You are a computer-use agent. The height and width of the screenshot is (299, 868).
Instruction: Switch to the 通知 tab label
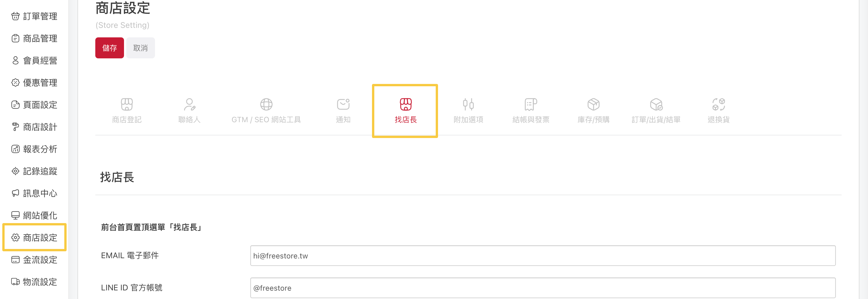(x=343, y=120)
